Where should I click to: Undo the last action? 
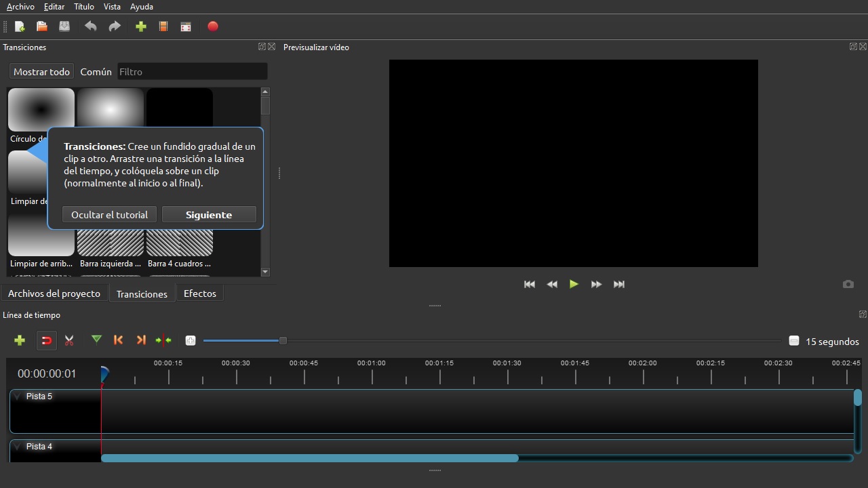90,26
